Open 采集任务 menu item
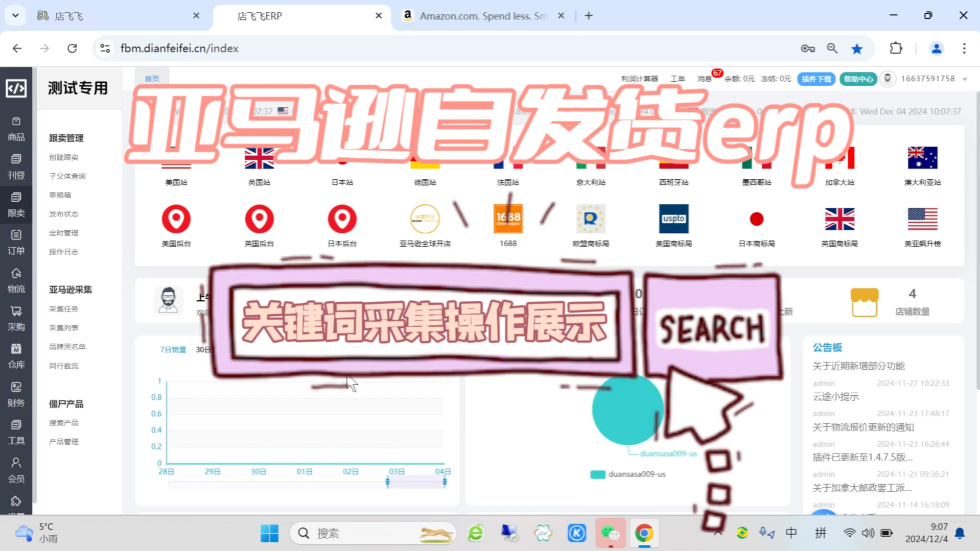This screenshot has width=980, height=551. click(x=64, y=309)
